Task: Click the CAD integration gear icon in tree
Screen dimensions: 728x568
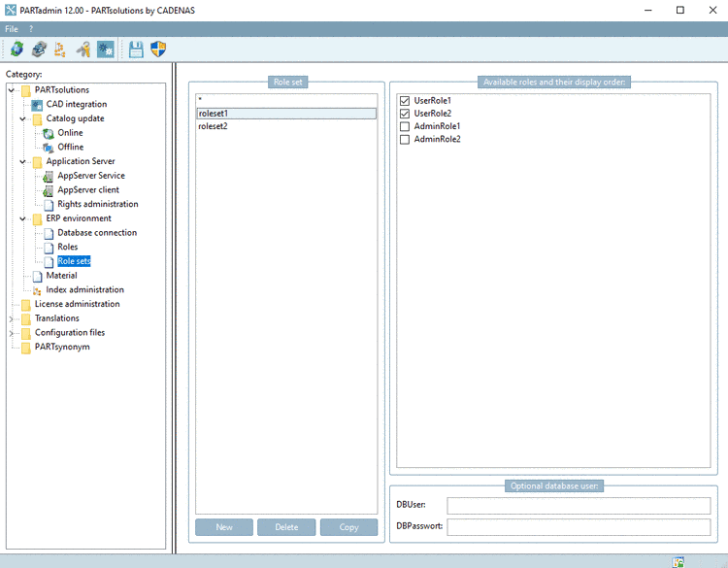Action: coord(37,105)
